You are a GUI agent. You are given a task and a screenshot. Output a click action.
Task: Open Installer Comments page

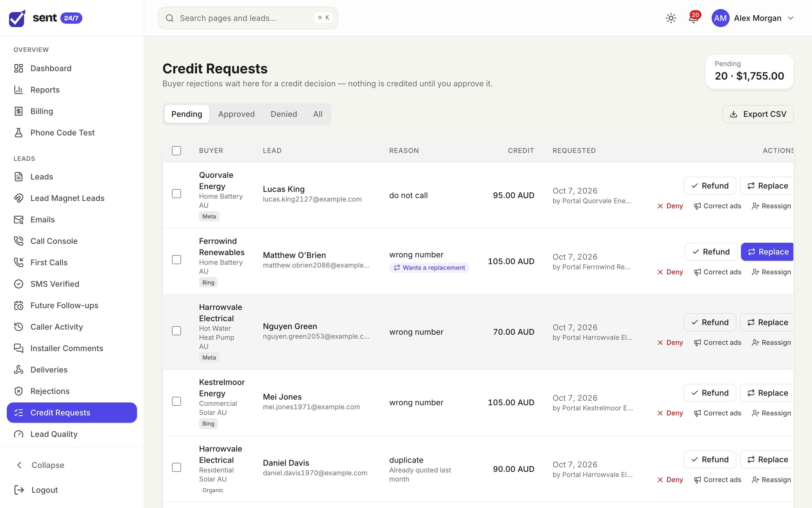click(x=72, y=349)
